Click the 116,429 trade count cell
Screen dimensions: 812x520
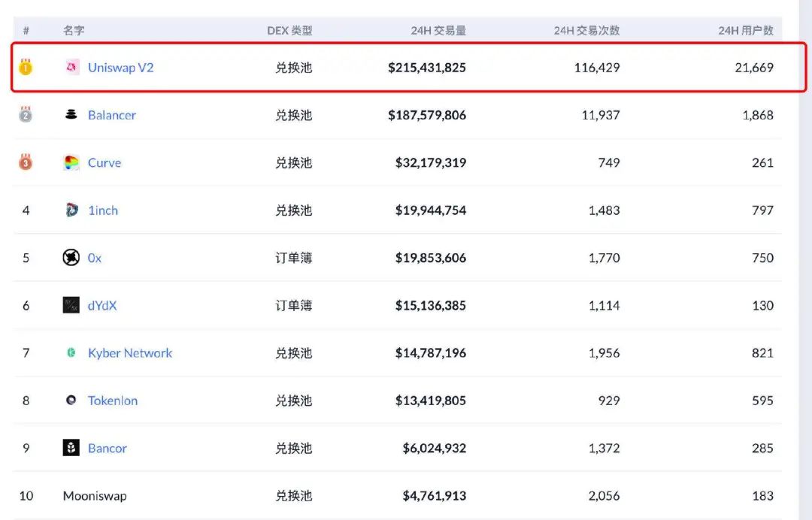coord(597,68)
